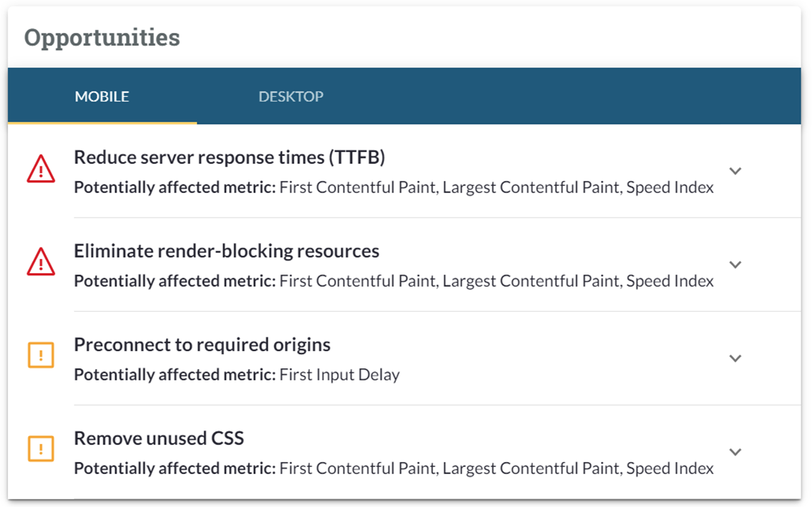Click the yellow underline beneath the MOBILE tab
The height and width of the screenshot is (507, 812).
click(102, 123)
